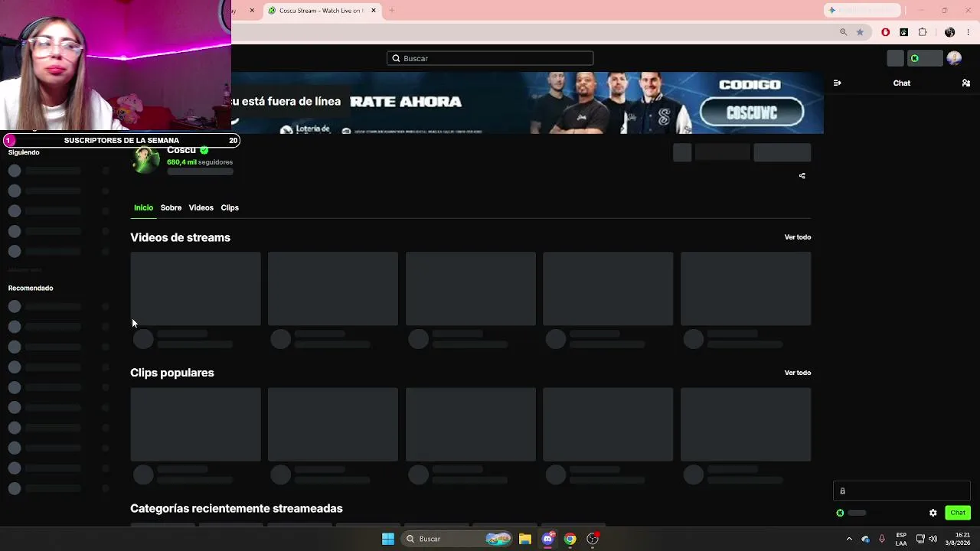Open the Chrome three-dot menu
Screen dimensions: 980x551
click(968, 32)
